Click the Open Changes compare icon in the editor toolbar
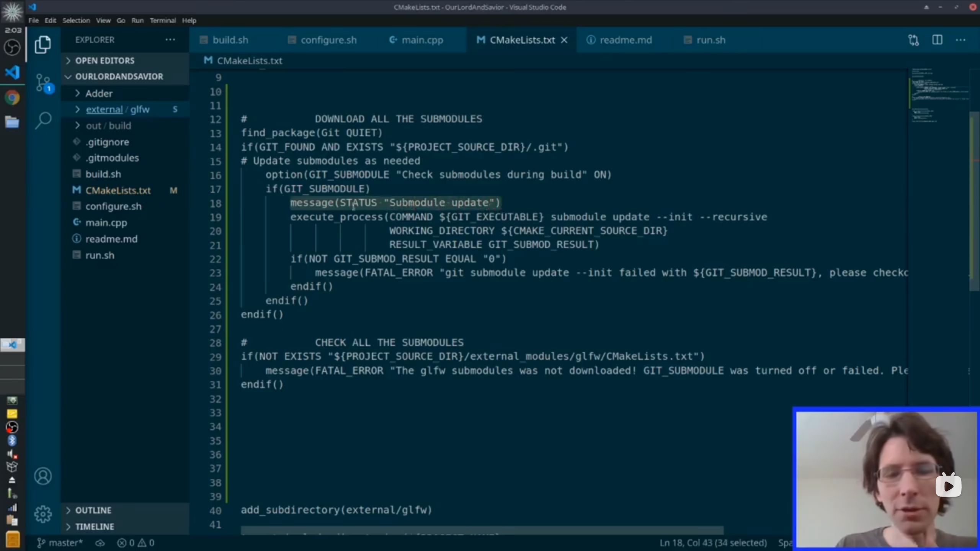 [913, 40]
